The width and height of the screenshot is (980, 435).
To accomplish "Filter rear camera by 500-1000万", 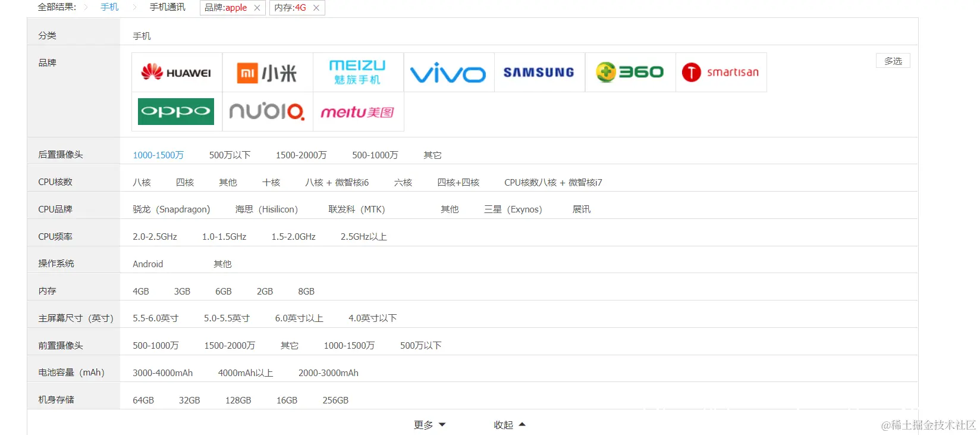I will coord(375,155).
